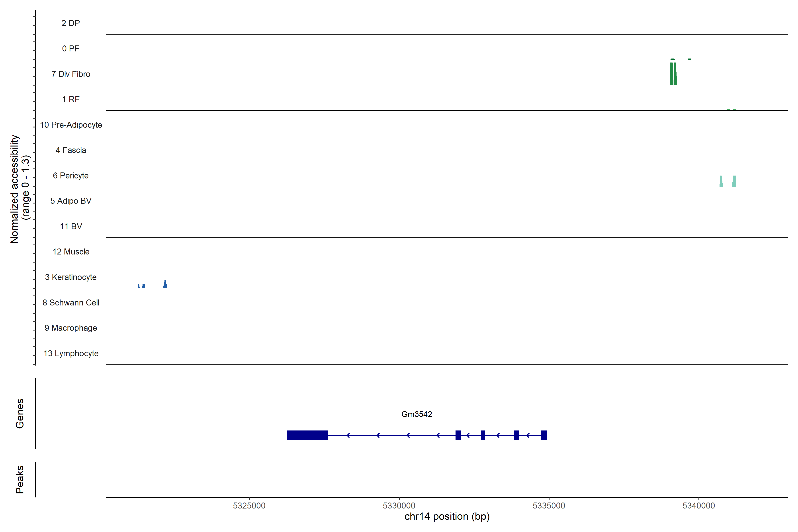Image resolution: width=798 pixels, height=532 pixels.
Task: Select the 0 PF track label
Action: pos(70,49)
